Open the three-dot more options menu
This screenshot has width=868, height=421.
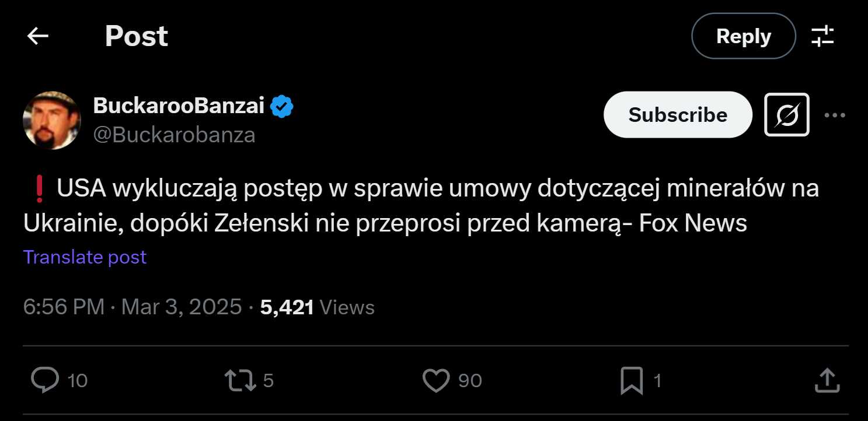click(x=835, y=115)
